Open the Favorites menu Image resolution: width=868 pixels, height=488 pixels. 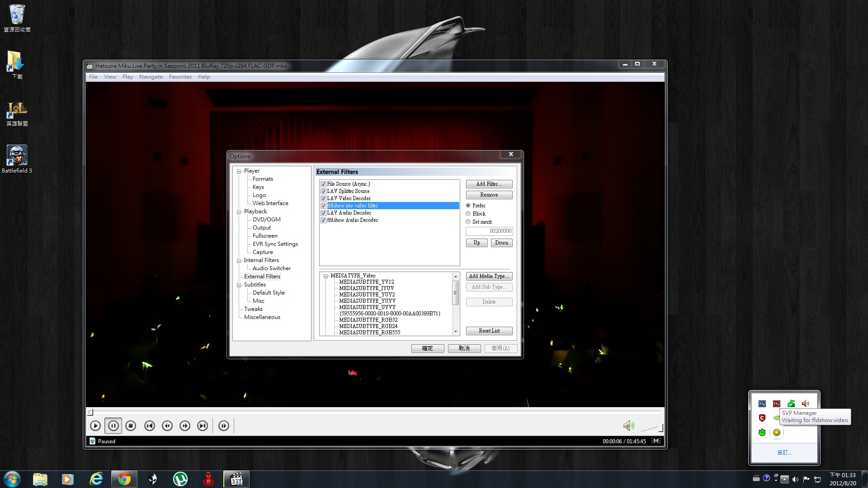coord(180,77)
